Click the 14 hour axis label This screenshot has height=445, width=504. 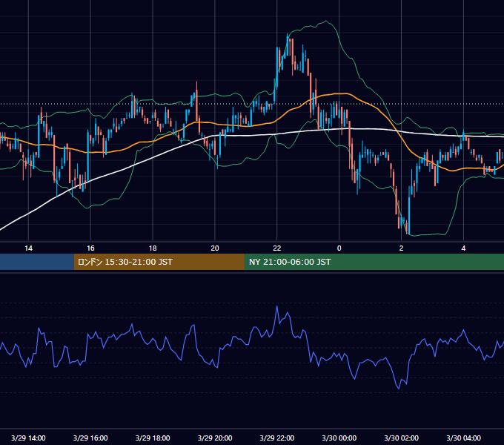(x=29, y=248)
